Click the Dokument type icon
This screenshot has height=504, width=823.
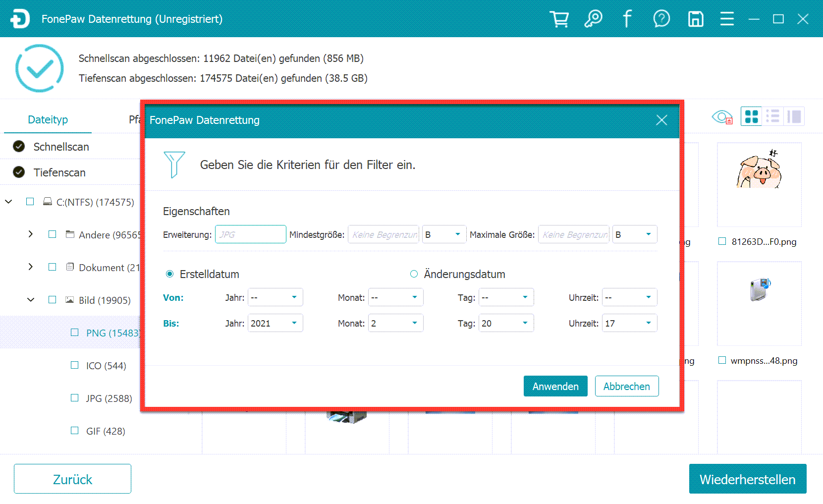pos(70,267)
